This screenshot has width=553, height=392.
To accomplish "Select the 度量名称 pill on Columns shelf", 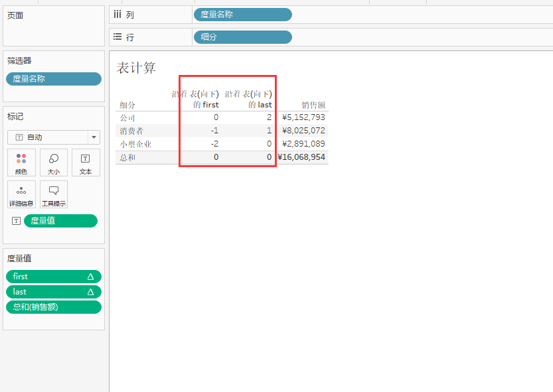I will click(x=243, y=15).
